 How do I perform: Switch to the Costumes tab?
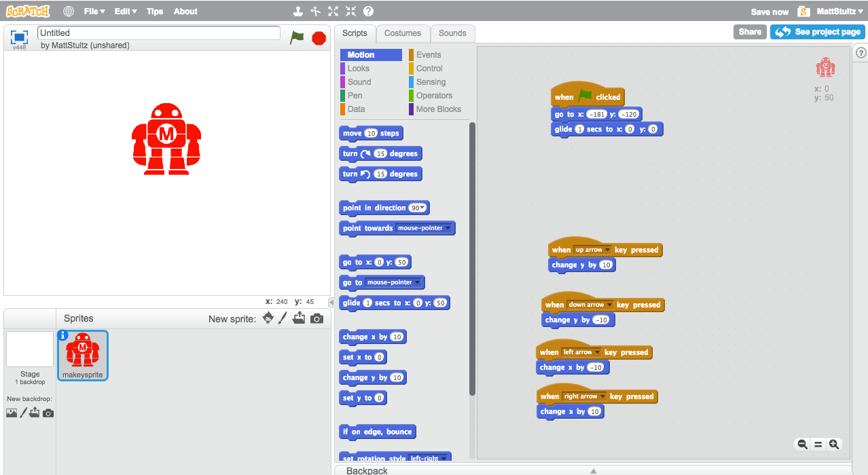point(403,33)
